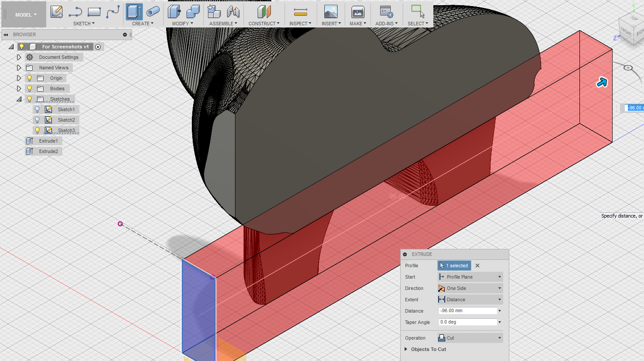644x361 pixels.
Task: Click the 3D Print make icon
Action: click(358, 12)
